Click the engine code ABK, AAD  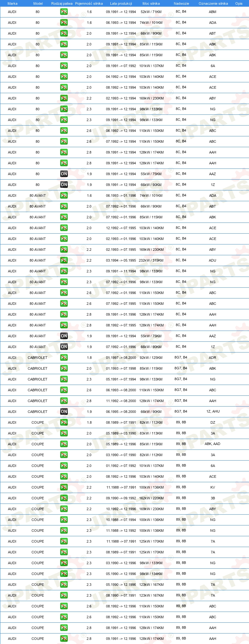(x=212, y=444)
